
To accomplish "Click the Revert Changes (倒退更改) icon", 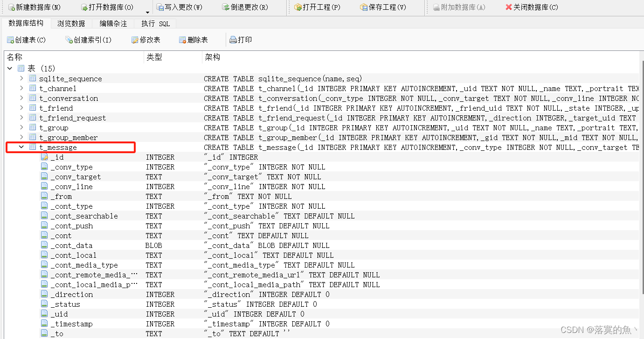I will coord(227,7).
